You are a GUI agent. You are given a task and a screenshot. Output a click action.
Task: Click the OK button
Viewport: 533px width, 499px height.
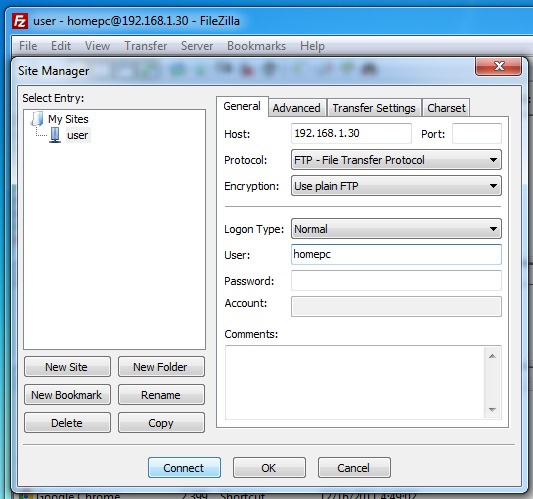269,468
